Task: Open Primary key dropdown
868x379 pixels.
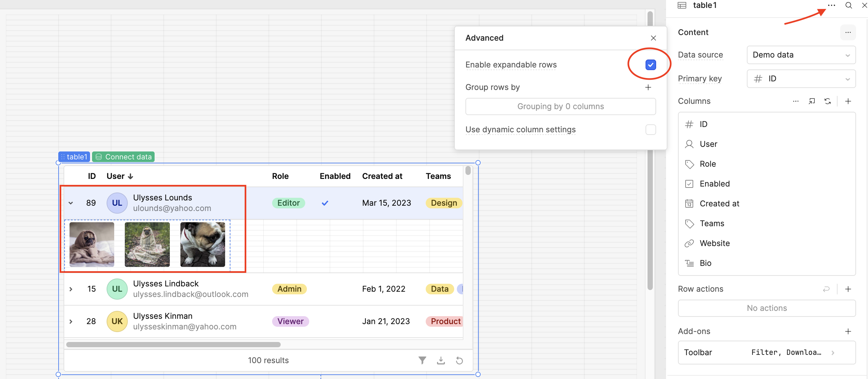Action: click(x=801, y=79)
